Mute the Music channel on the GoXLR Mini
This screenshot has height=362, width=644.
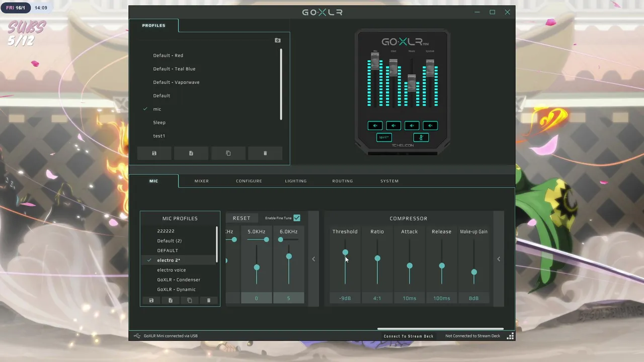[x=412, y=126]
